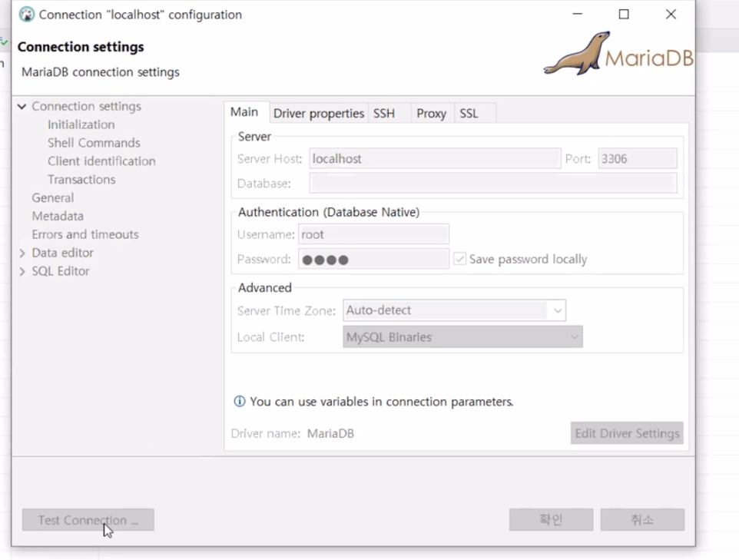The image size is (739, 560).
Task: Select the Data editor tree label
Action: (63, 253)
